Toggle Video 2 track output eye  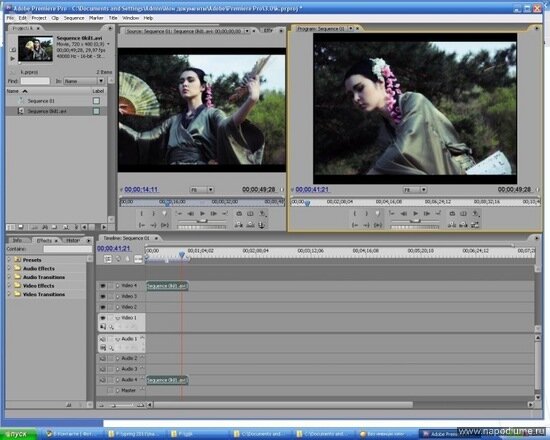[103, 307]
